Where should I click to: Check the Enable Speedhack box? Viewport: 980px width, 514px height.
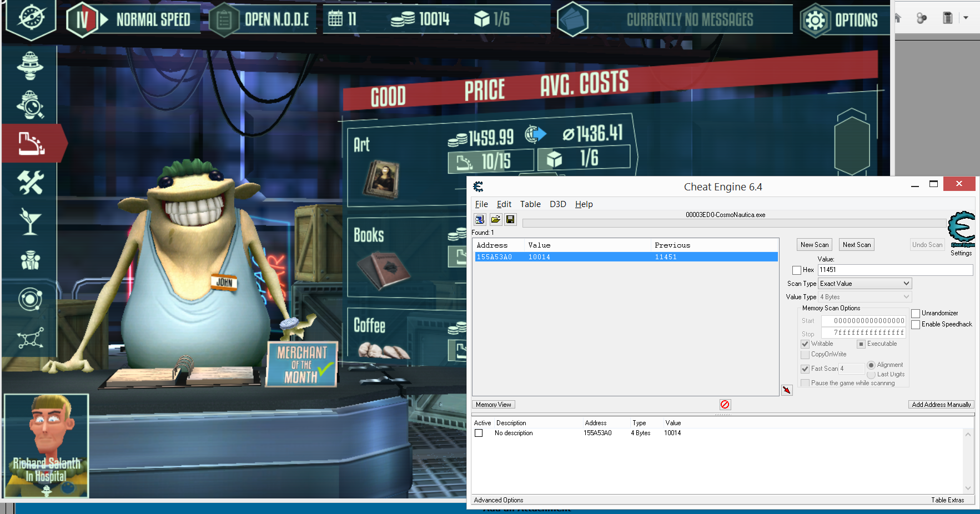(916, 325)
